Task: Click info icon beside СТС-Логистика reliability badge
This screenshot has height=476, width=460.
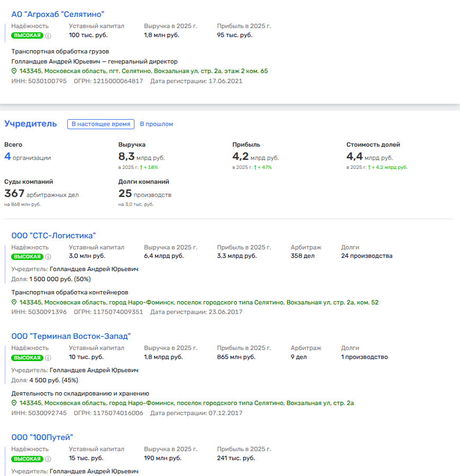Action: tap(48, 257)
